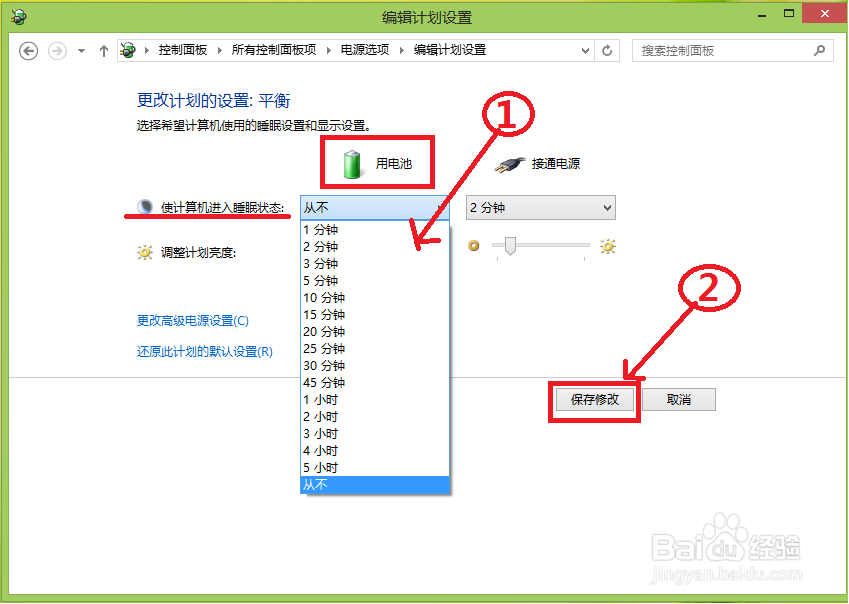Click the dim brightness sun icon
Viewport: 849px width, 604px height.
click(x=473, y=246)
